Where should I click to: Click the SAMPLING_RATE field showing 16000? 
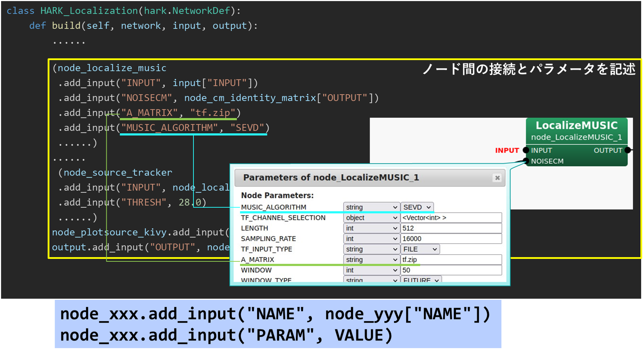451,239
